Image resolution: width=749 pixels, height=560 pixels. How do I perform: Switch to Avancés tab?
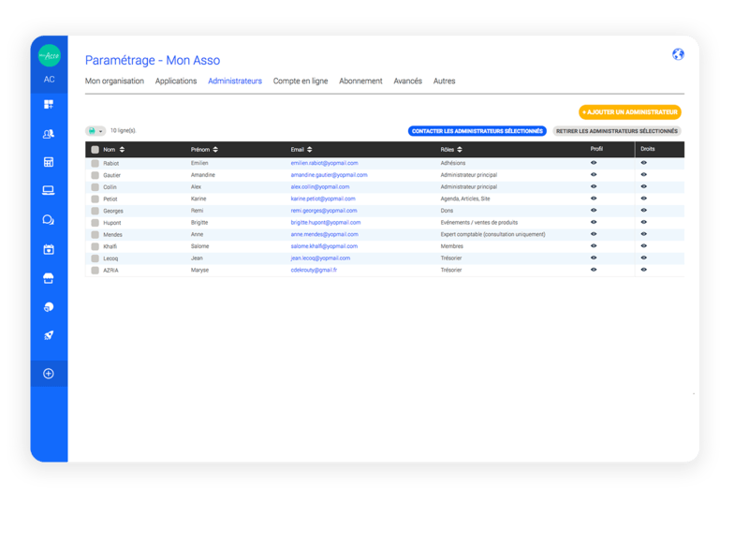tap(408, 81)
